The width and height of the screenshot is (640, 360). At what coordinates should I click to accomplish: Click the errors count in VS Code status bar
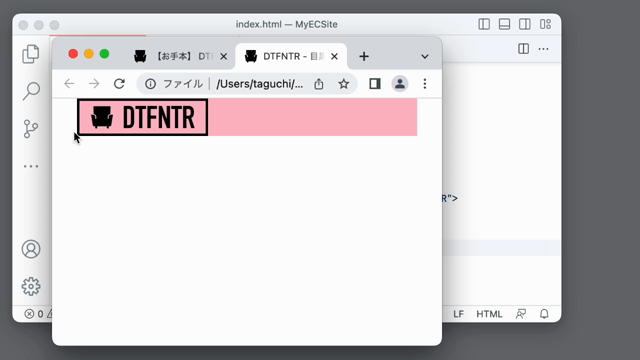34,314
